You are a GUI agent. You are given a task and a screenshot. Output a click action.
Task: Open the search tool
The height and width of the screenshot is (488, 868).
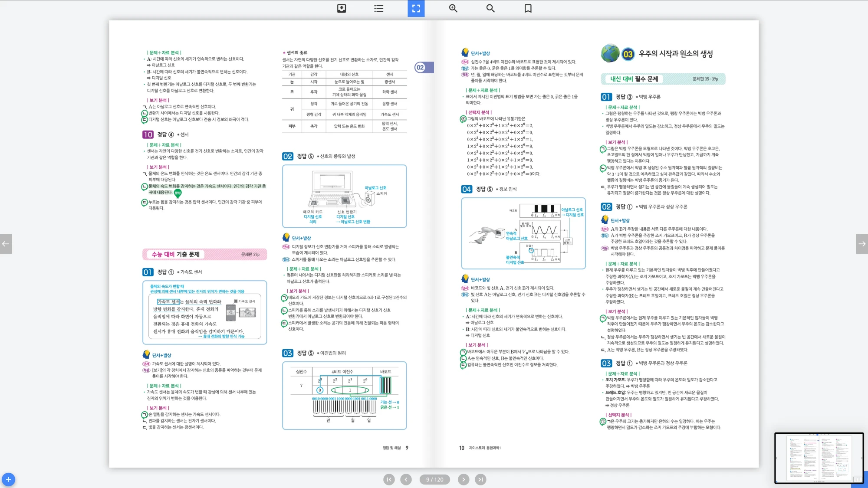[490, 8]
